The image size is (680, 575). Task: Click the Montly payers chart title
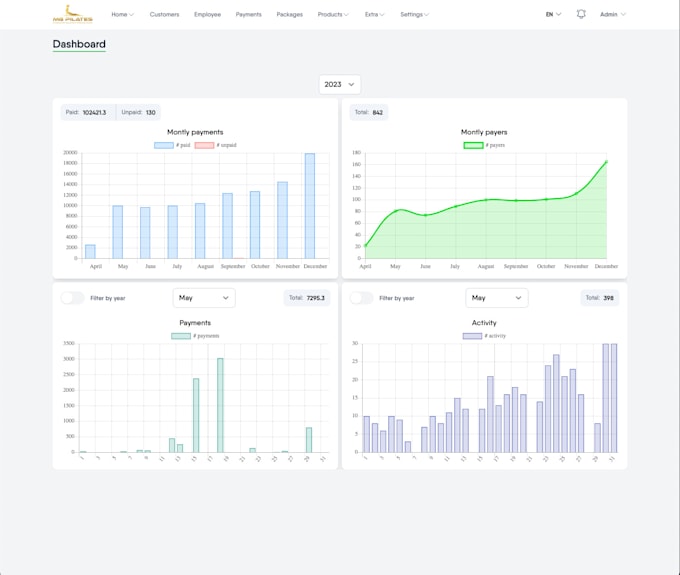(484, 132)
